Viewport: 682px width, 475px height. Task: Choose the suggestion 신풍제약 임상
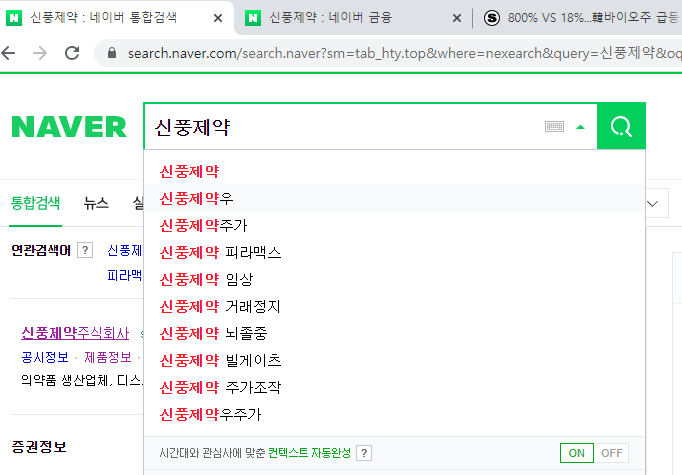tap(394, 280)
